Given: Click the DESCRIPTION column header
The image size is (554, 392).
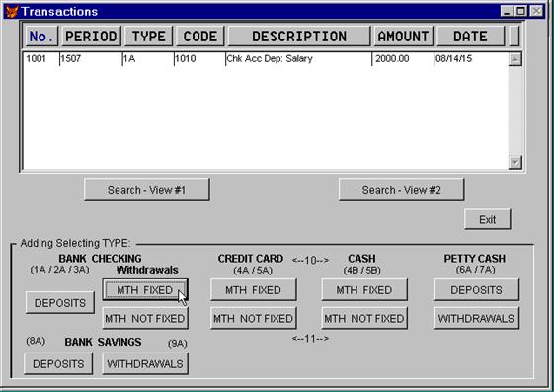Looking at the screenshot, I should (x=299, y=36).
